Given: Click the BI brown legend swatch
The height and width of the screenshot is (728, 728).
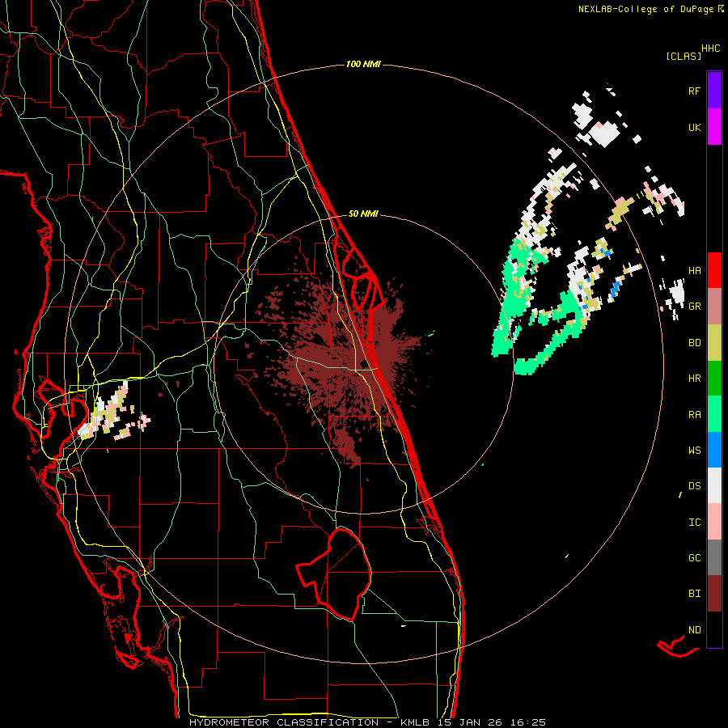Looking at the screenshot, I should coord(714,594).
